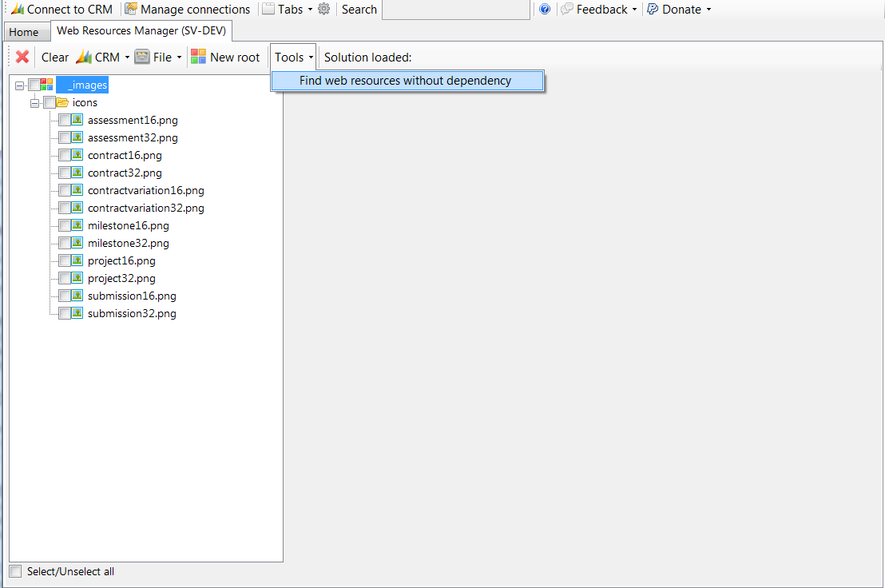The height and width of the screenshot is (588, 885).
Task: Click the New root colored squares icon
Action: coord(198,57)
